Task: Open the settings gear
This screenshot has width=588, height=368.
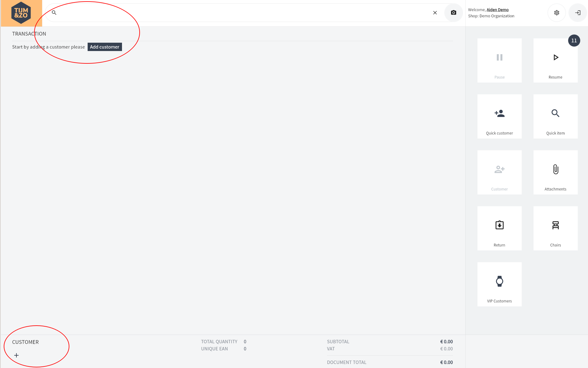Action: [x=557, y=13]
